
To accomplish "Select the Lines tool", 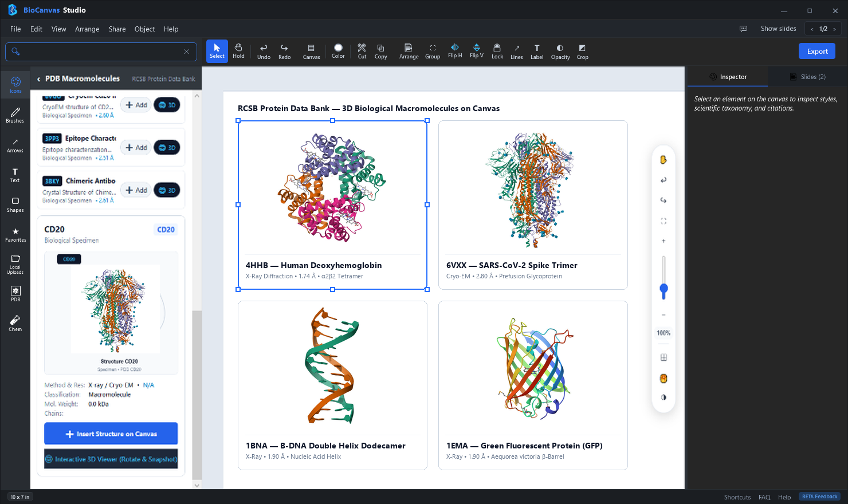I will [x=517, y=51].
